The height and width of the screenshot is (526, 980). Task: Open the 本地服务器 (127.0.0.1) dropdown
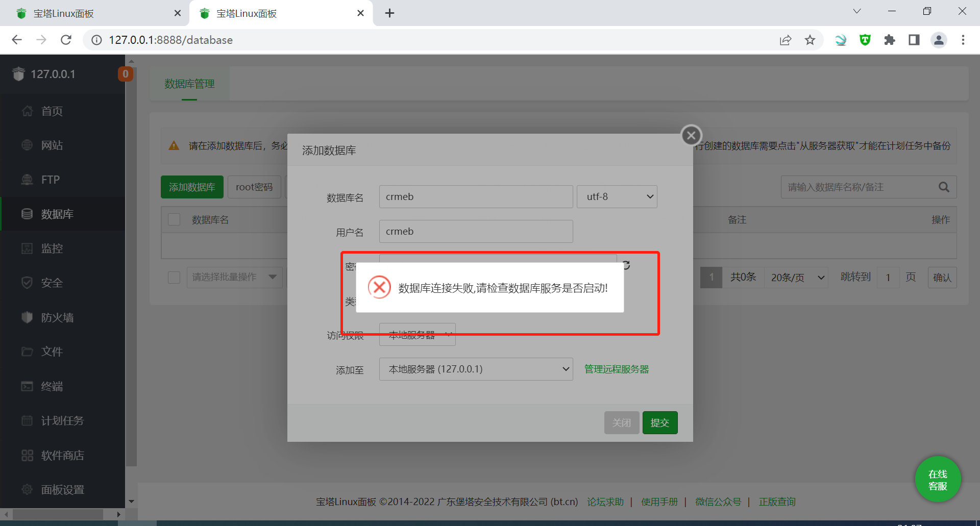coord(476,369)
